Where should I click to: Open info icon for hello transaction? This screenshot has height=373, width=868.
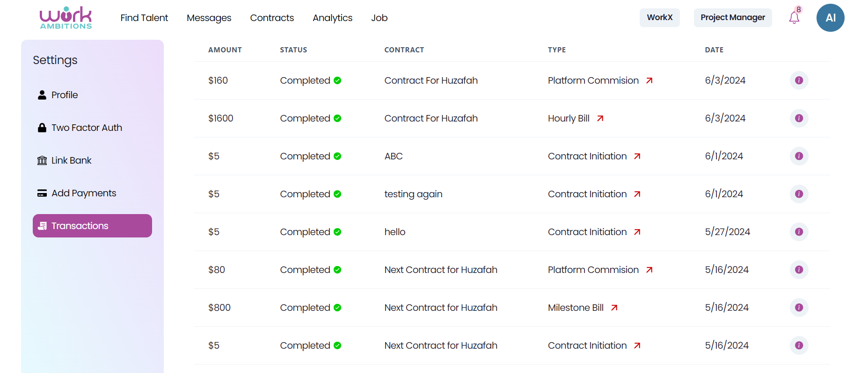point(799,232)
